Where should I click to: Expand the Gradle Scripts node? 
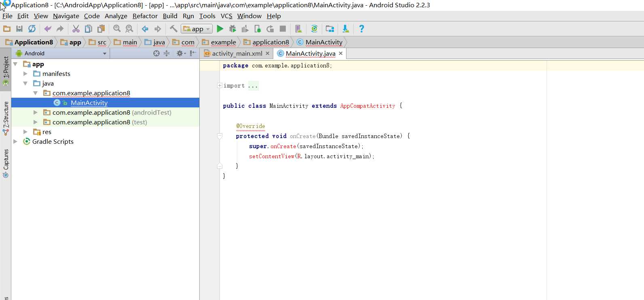pyautogui.click(x=15, y=142)
